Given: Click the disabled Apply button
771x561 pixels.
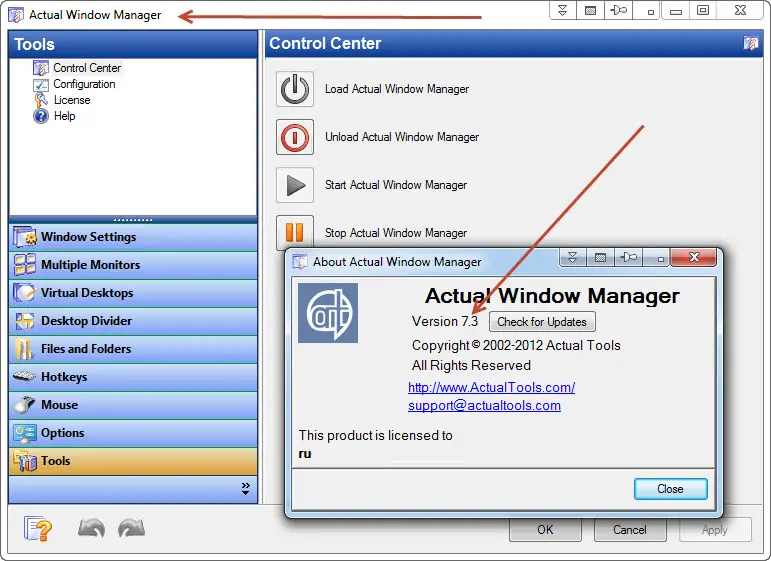Looking at the screenshot, I should pos(715,530).
